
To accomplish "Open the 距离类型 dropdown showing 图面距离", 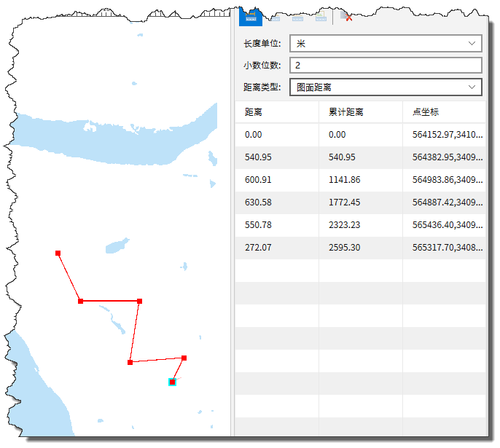I will (x=386, y=87).
